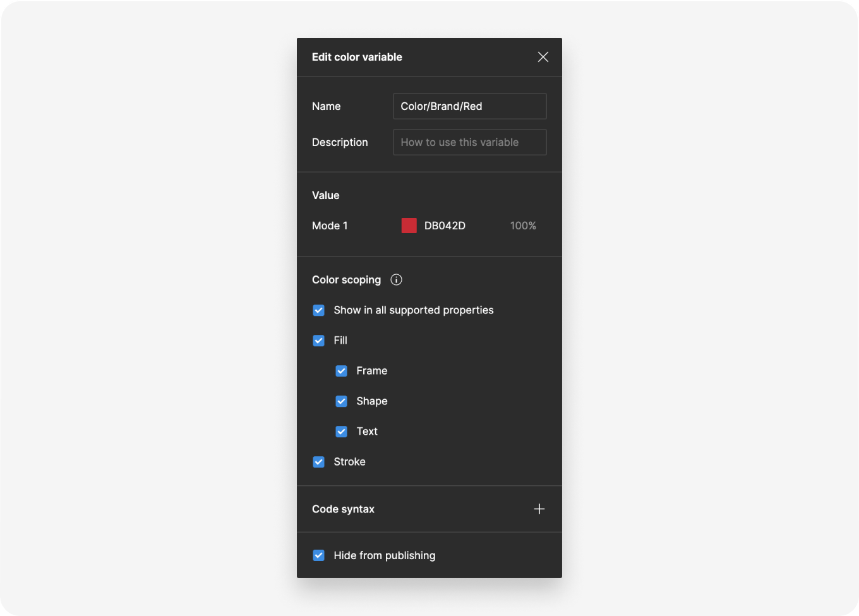
Task: Select the Code syntax heading
Action: click(343, 509)
